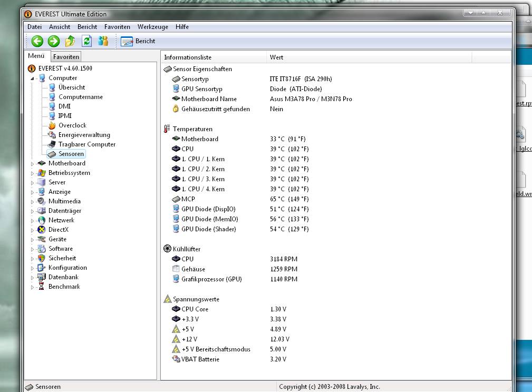532x392 pixels.
Task: Click the Software disc icon
Action: click(x=42, y=249)
